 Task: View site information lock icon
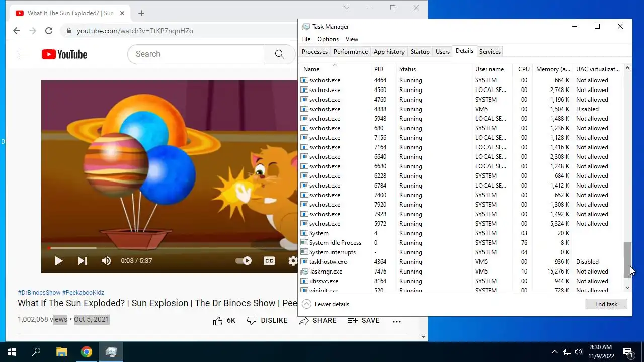[69, 31]
